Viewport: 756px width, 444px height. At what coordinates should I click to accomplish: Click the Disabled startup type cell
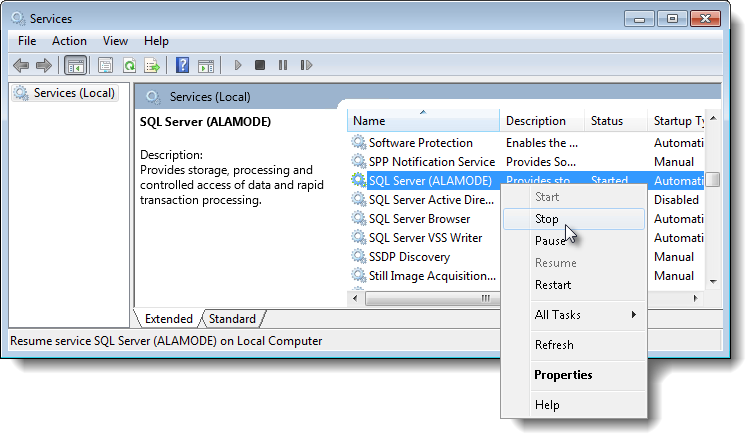(x=676, y=200)
